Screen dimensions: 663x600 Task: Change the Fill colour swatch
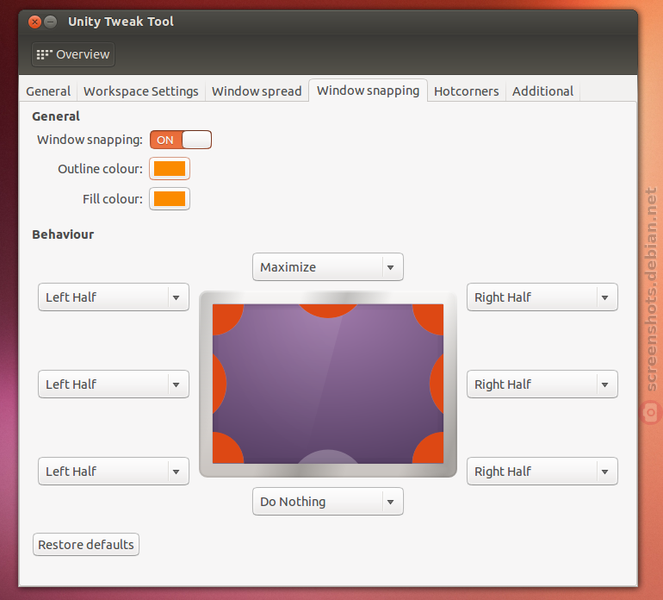[170, 199]
